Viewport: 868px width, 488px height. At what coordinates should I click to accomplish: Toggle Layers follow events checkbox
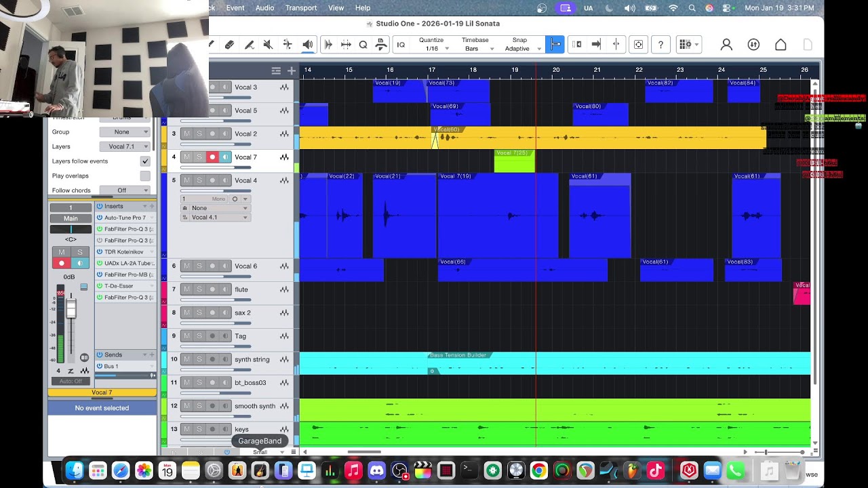(x=145, y=161)
